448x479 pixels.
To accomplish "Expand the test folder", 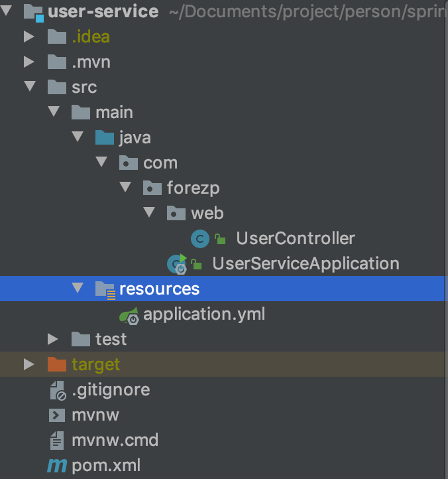I will (x=53, y=339).
